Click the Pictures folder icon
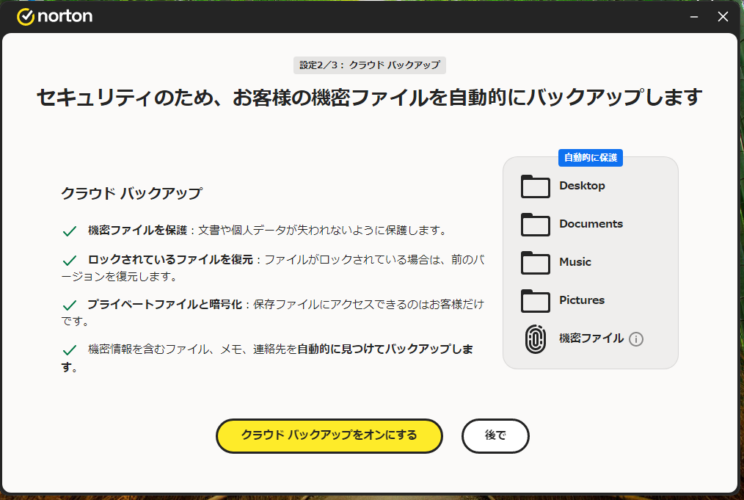 pos(535,301)
